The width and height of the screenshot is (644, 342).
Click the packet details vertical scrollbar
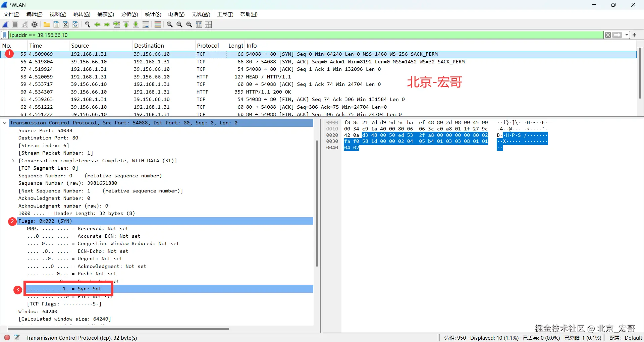click(x=317, y=203)
